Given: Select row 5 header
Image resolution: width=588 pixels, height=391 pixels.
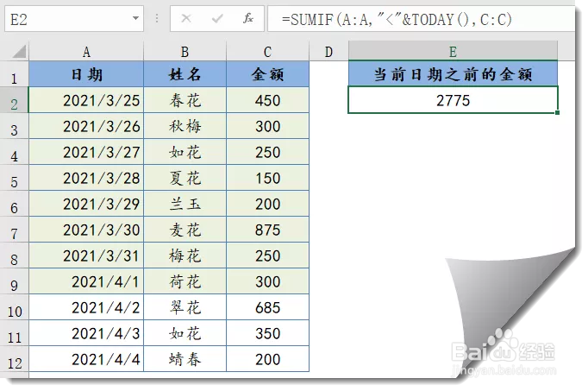Looking at the screenshot, I should point(15,178).
